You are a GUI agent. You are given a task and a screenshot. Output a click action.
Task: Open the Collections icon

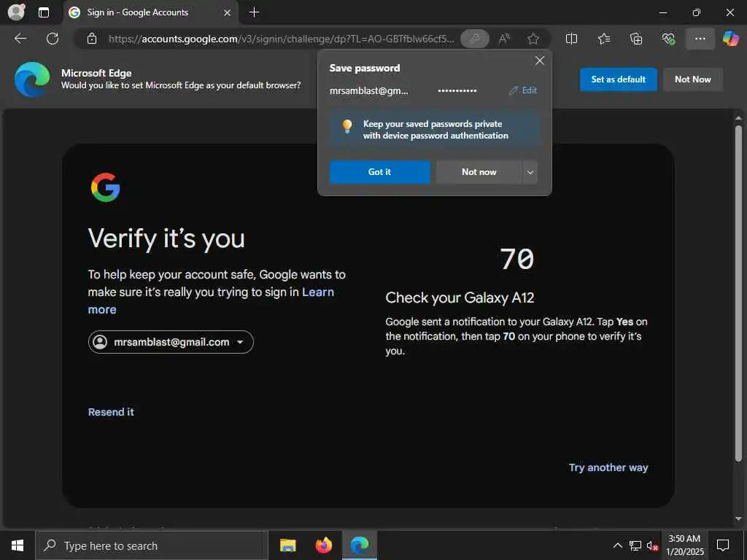tap(636, 39)
